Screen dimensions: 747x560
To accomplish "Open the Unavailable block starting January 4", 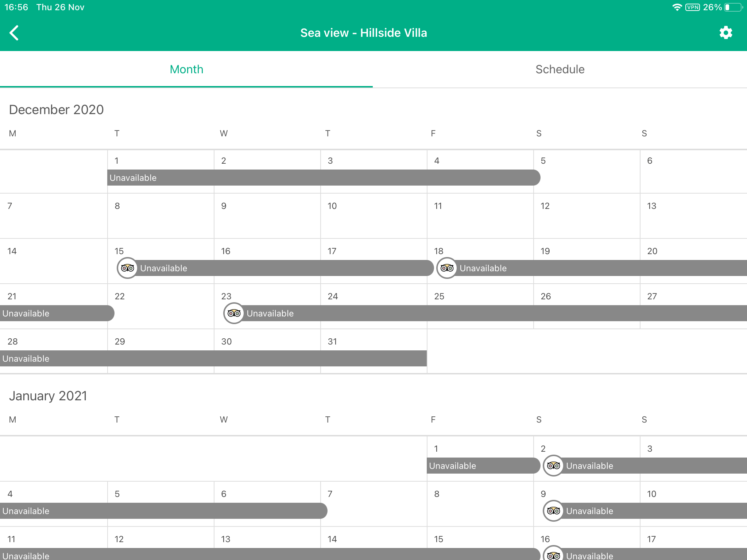I will click(164, 511).
